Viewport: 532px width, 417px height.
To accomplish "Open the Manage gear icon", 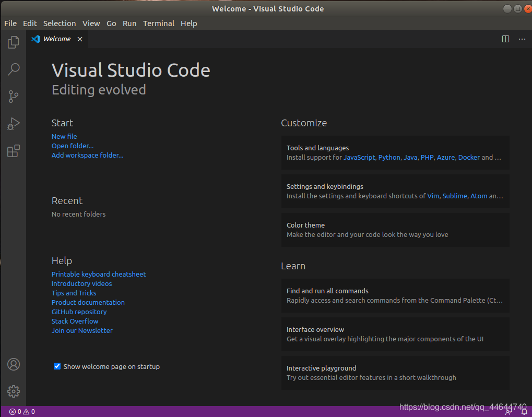I will [x=14, y=391].
